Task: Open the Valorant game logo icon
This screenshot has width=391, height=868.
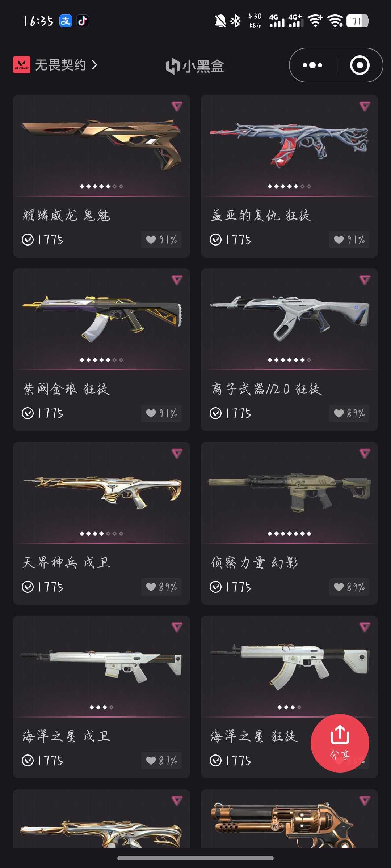Action: pyautogui.click(x=22, y=65)
